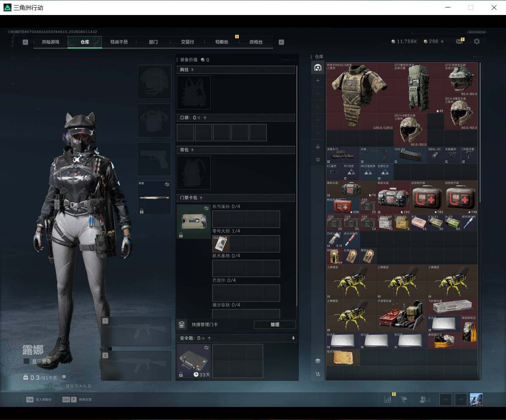
Task: Open the 特战干员 tab
Action: tap(119, 42)
